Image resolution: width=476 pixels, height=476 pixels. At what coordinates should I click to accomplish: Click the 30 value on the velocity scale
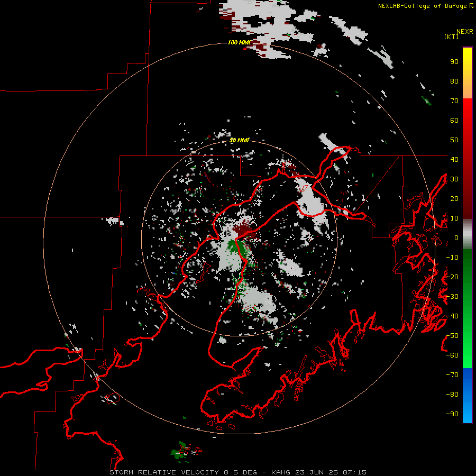[x=454, y=179]
